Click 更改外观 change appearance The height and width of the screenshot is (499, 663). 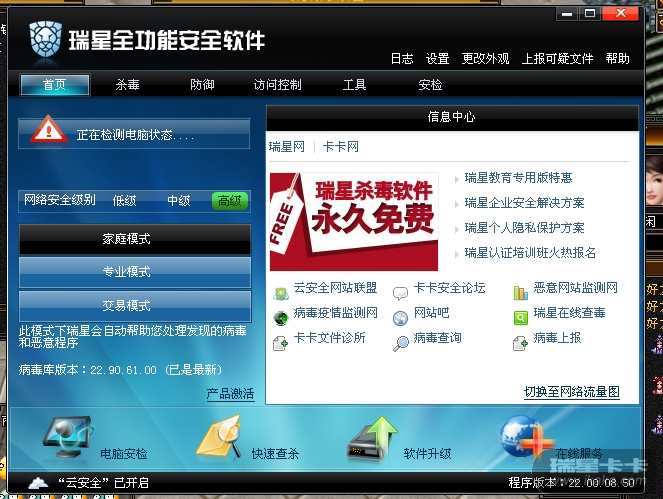(x=485, y=58)
